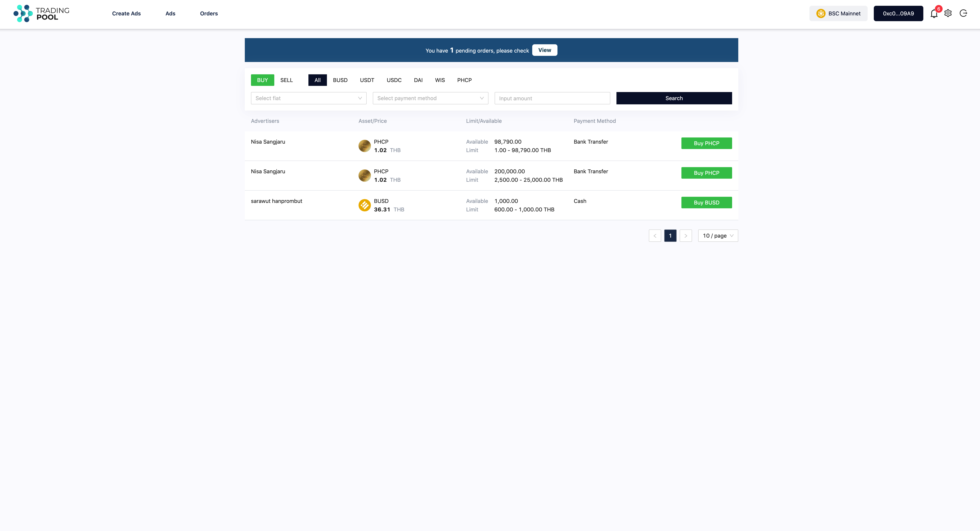Go to the Create Ads menu
Image resolution: width=980 pixels, height=531 pixels.
(126, 14)
